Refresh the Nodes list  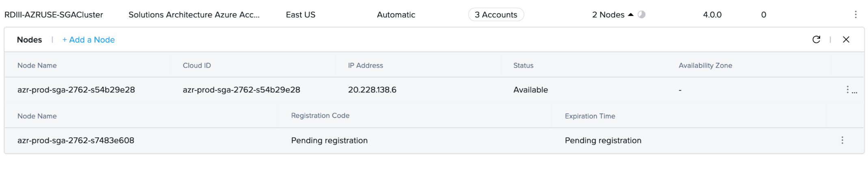(x=816, y=39)
